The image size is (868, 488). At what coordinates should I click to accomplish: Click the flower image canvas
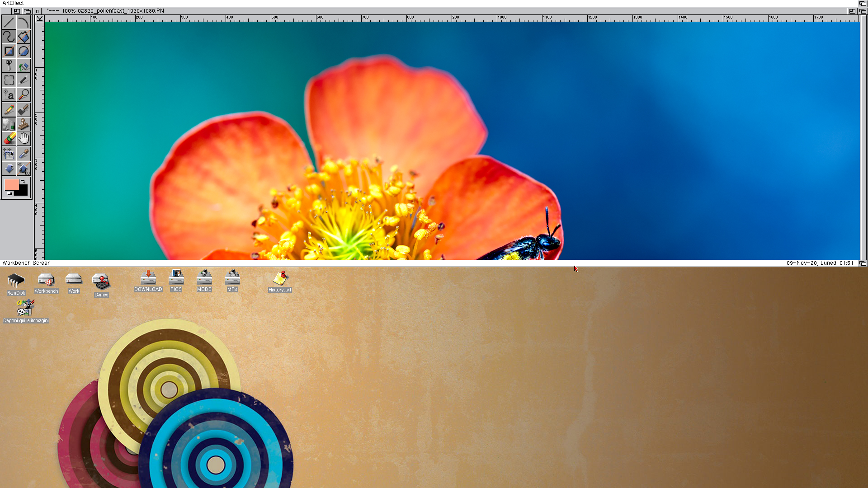click(x=452, y=141)
